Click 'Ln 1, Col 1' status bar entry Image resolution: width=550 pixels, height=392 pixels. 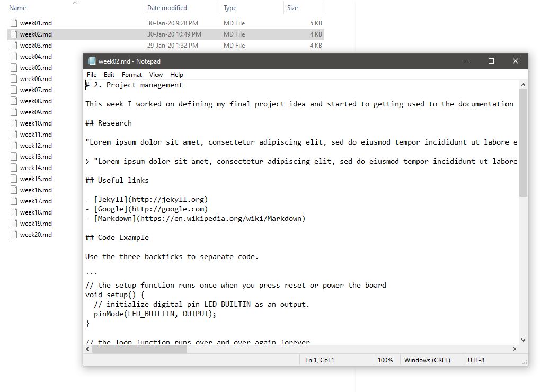[320, 360]
